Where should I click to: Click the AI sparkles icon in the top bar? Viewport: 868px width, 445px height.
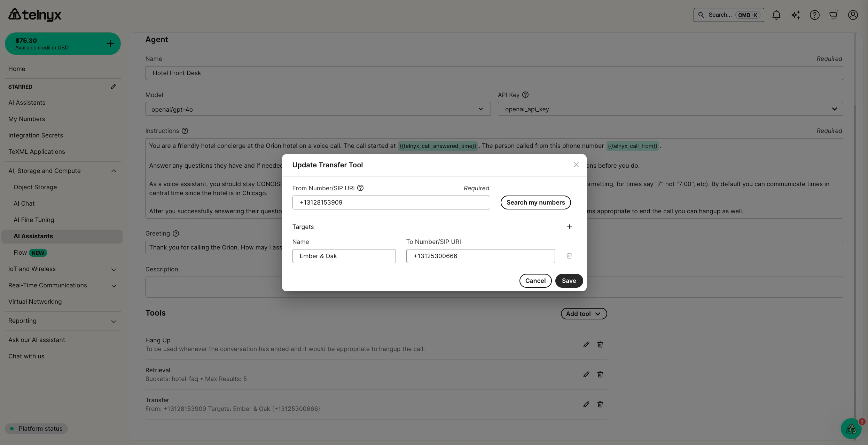[x=795, y=15]
